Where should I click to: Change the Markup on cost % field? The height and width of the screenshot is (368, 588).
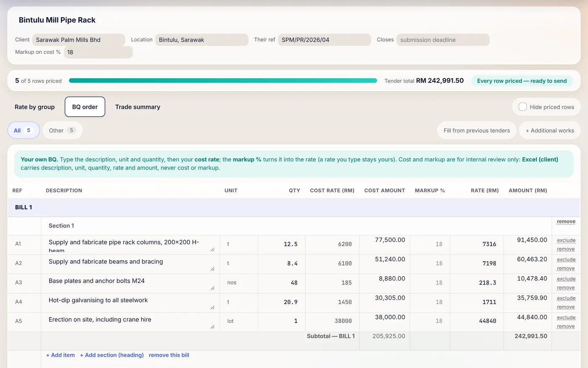98,52
